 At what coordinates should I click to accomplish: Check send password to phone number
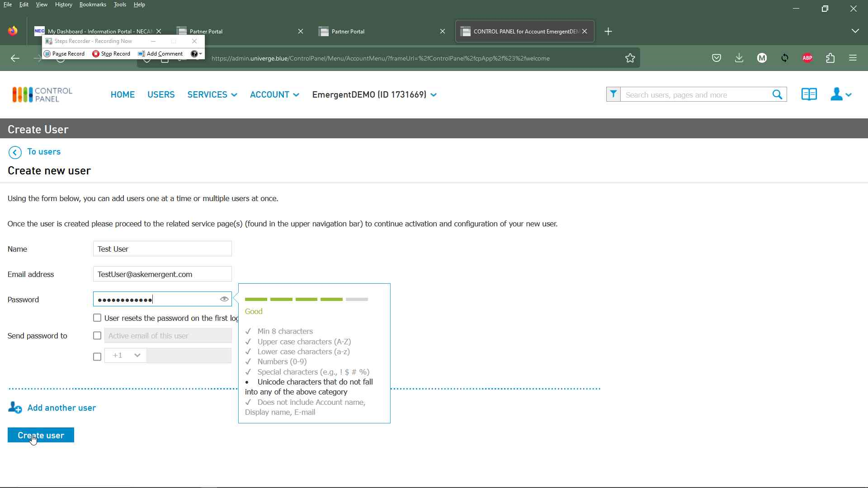[x=97, y=357]
